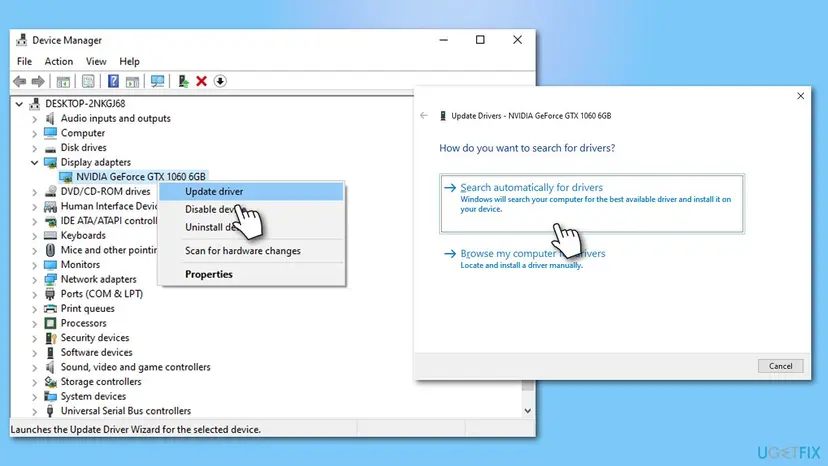The image size is (828, 466).
Task: Select the Disk drives category icon
Action: coord(50,148)
